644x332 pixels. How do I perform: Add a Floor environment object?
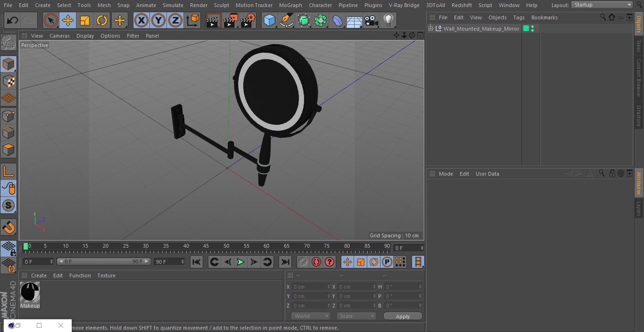point(355,20)
